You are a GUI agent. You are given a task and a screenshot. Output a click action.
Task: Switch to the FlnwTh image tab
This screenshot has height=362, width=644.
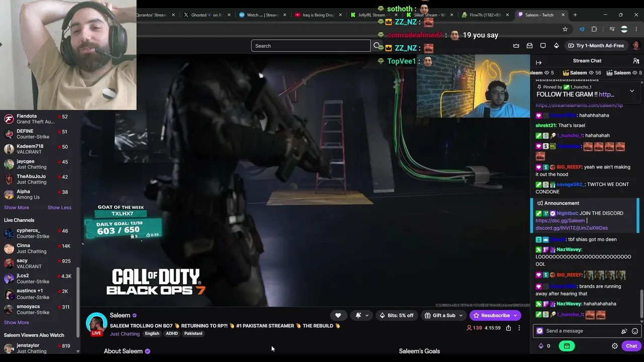click(x=485, y=15)
